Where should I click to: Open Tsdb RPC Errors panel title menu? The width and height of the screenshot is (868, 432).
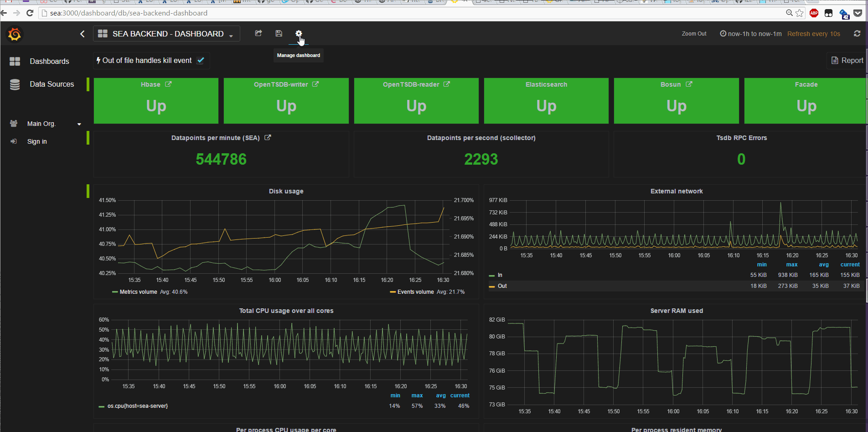[x=741, y=138]
